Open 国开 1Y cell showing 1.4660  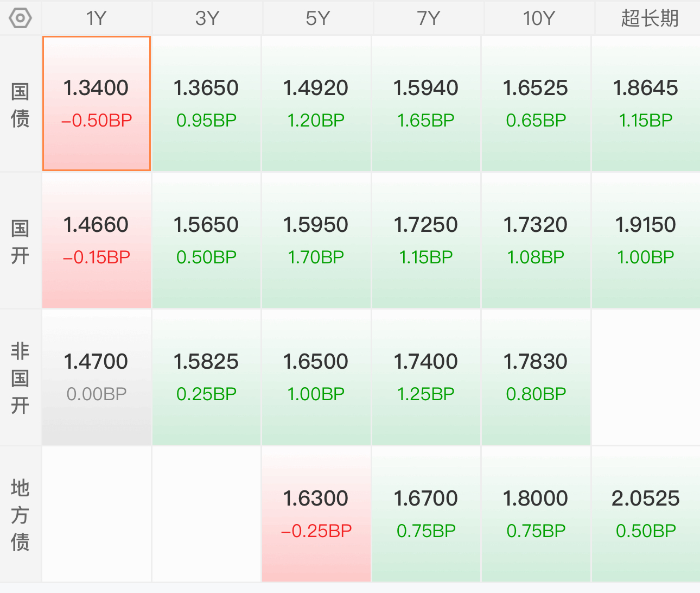pos(97,241)
